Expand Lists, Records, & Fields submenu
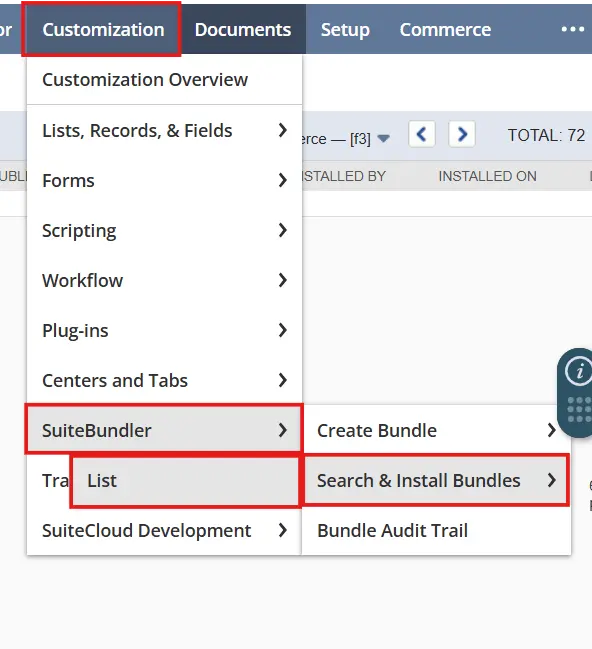This screenshot has width=592, height=649. (164, 130)
